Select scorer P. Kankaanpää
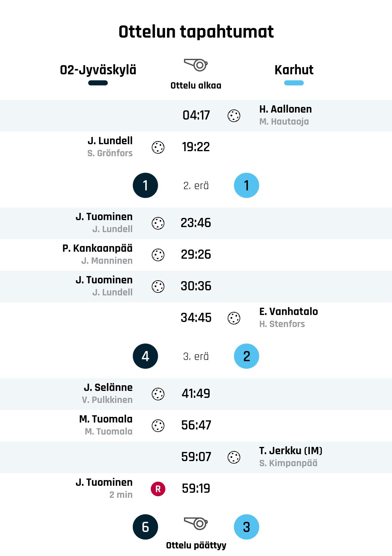This screenshot has width=392, height=556. point(97,248)
